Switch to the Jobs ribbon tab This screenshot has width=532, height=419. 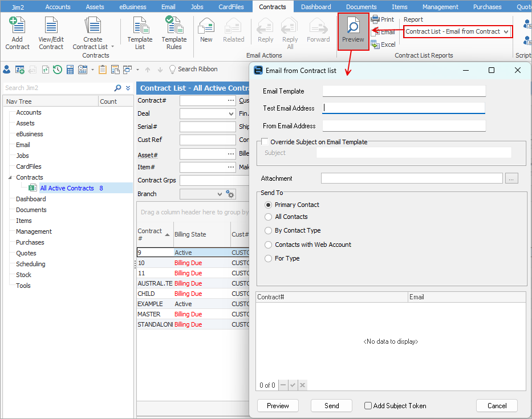197,7
